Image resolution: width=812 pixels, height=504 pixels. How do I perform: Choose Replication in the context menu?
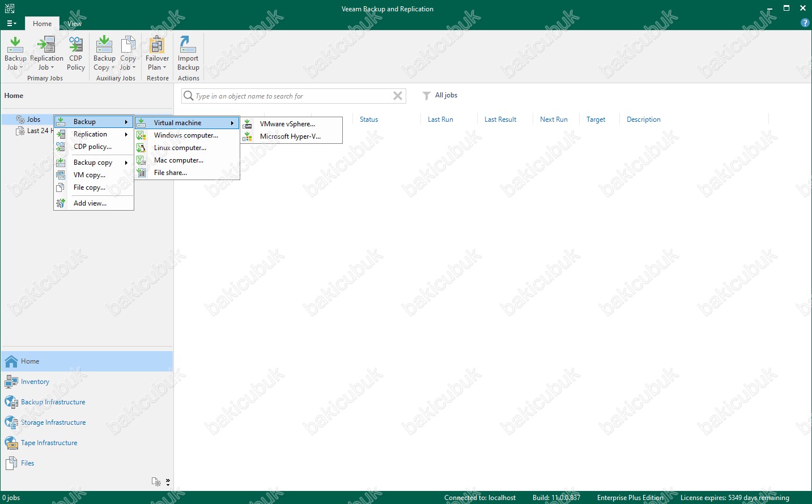[93, 134]
